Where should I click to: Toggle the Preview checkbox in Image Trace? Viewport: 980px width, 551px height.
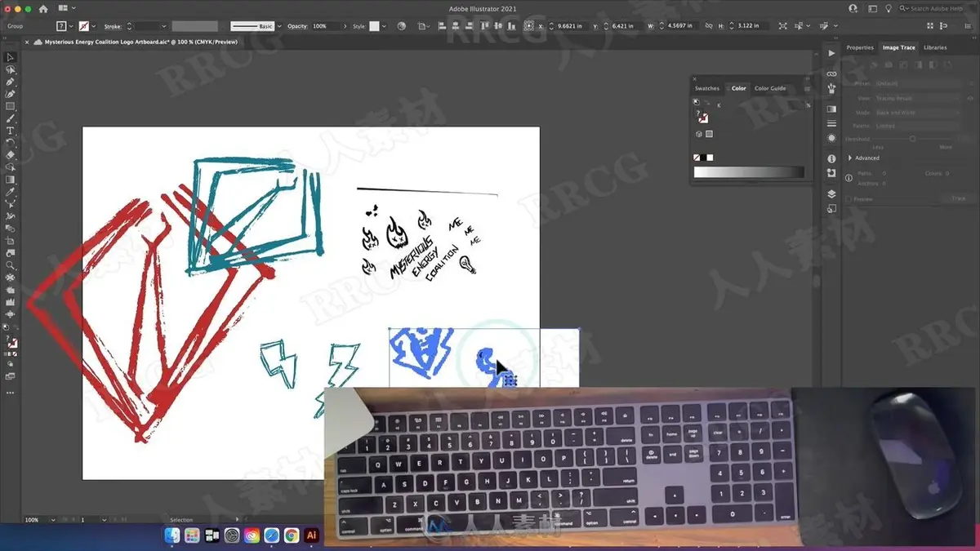pos(849,199)
